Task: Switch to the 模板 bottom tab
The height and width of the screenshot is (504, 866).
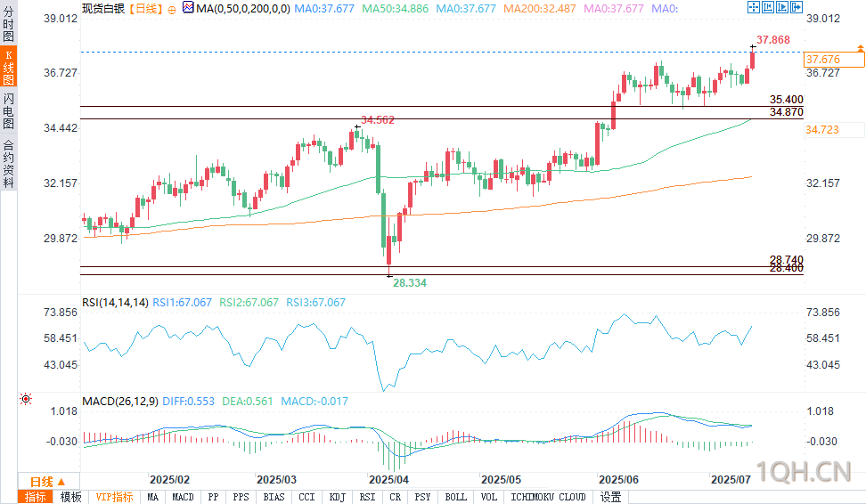Action: pyautogui.click(x=70, y=497)
